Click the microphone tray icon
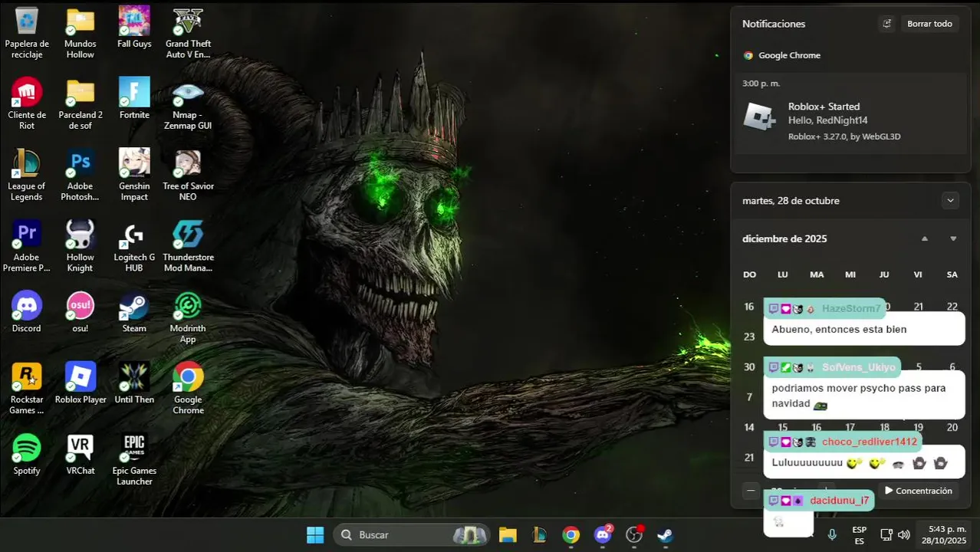 point(832,535)
